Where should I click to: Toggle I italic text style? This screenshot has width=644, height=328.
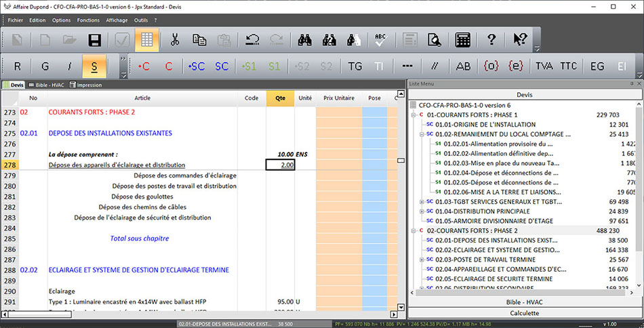[70, 66]
